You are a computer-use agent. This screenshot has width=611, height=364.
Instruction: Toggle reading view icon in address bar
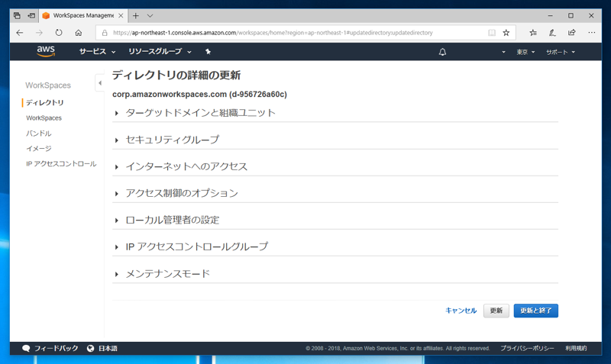click(x=492, y=33)
